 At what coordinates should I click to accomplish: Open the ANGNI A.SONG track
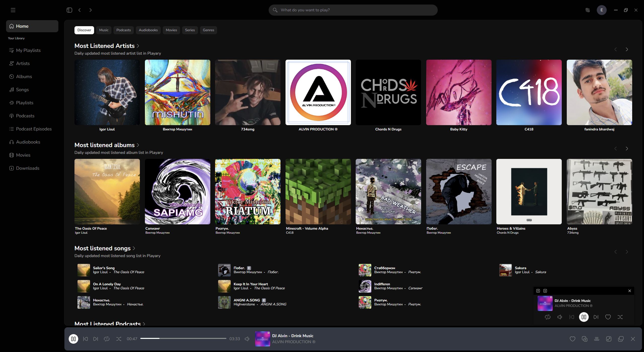252,302
